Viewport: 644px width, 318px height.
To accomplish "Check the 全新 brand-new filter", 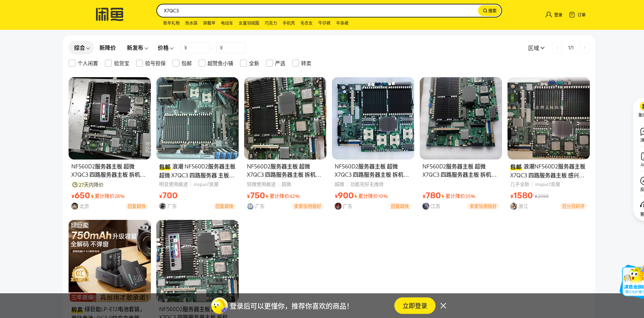I will coord(243,63).
